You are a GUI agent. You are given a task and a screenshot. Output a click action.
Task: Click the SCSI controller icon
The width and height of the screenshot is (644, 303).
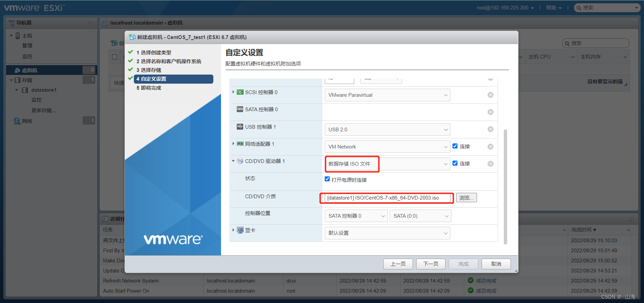coord(240,92)
